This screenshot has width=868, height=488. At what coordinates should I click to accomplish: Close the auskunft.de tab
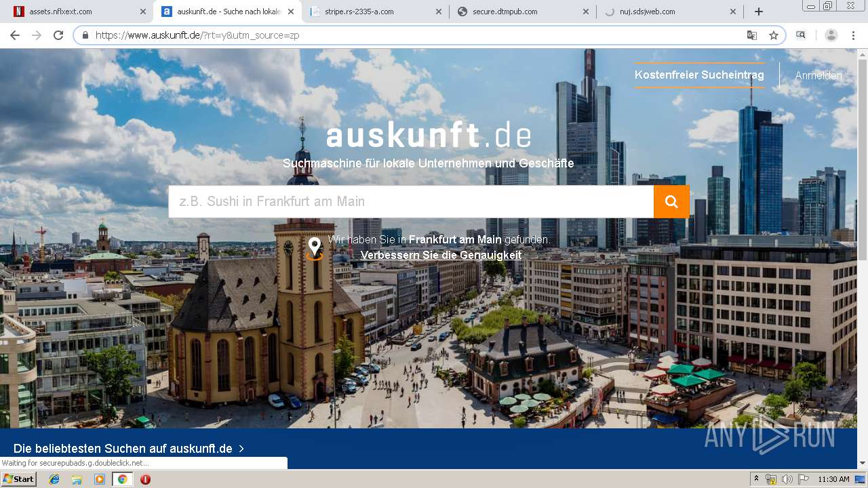coord(291,12)
